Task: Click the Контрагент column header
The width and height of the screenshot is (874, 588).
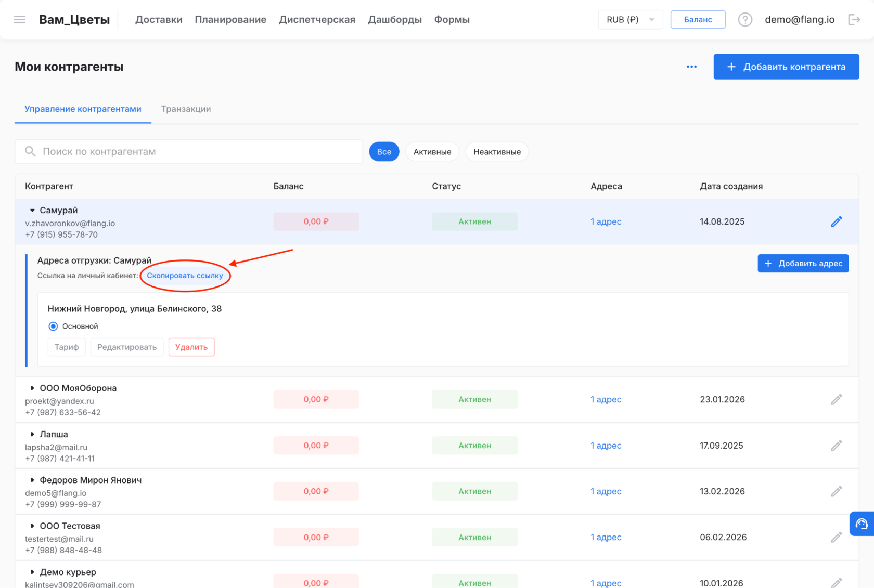Action: [49, 186]
